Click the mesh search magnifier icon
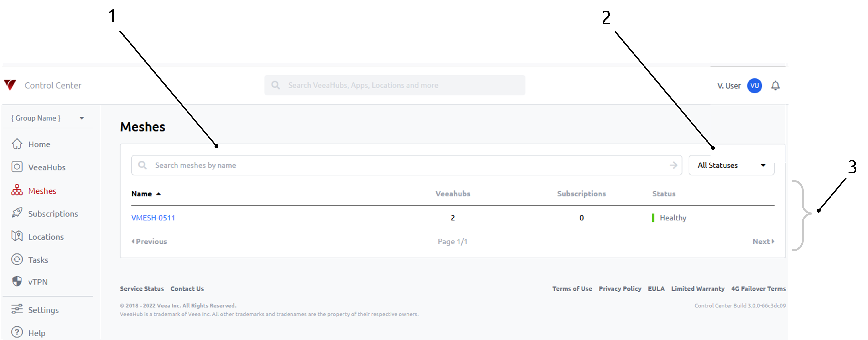This screenshot has width=868, height=340. pyautogui.click(x=142, y=165)
